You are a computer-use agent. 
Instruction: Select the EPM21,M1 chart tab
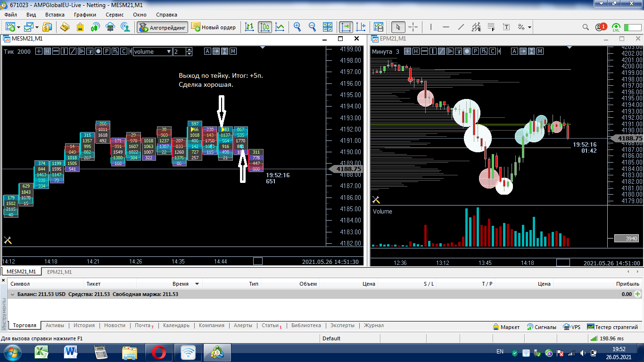[x=59, y=272]
